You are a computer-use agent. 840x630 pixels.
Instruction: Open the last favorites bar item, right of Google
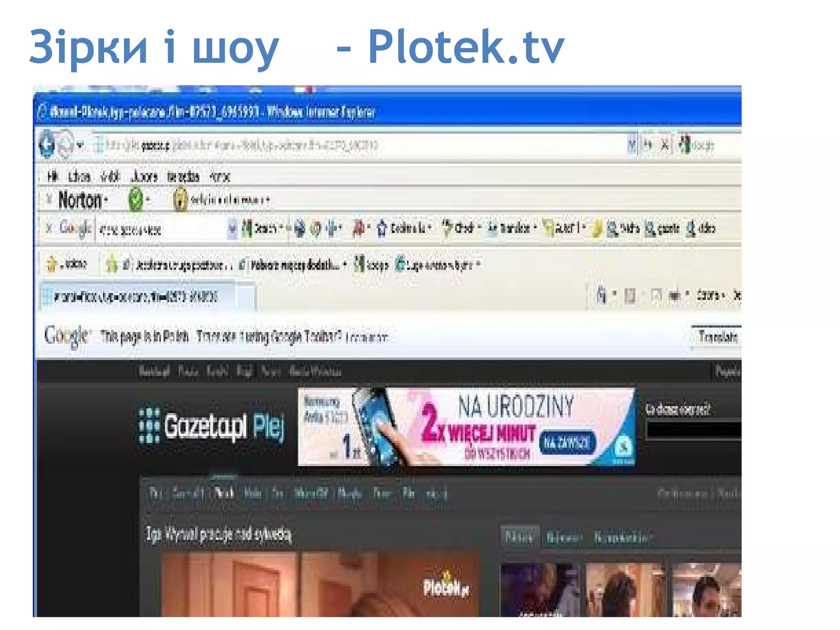click(437, 265)
